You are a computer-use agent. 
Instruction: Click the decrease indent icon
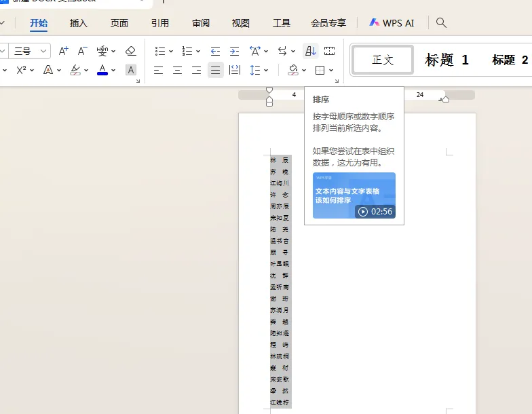point(215,52)
